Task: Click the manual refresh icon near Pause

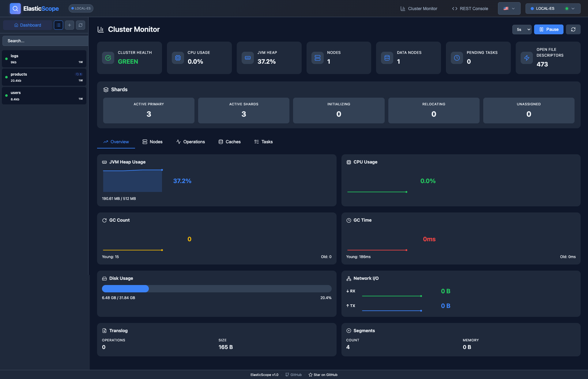Action: (573, 29)
